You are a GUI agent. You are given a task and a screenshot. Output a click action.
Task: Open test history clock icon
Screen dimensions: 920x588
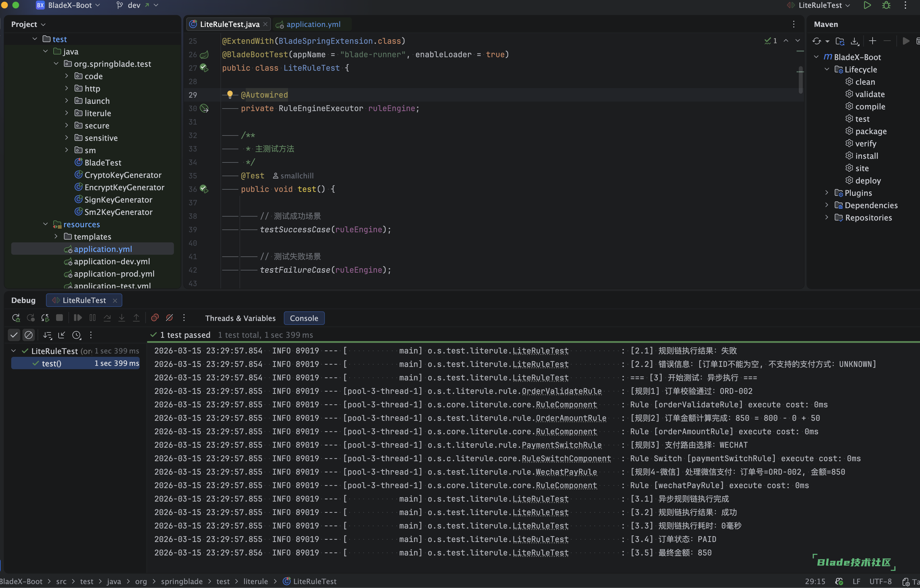click(x=76, y=335)
